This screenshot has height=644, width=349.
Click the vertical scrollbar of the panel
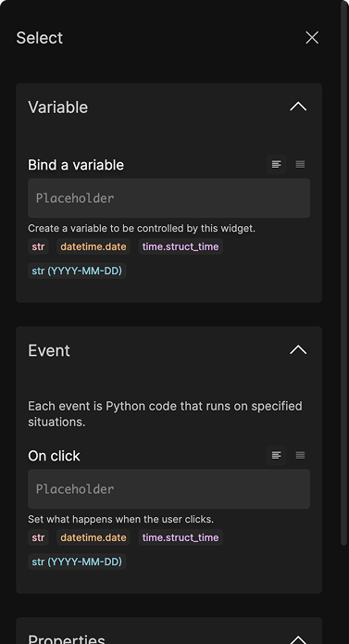pos(343,273)
